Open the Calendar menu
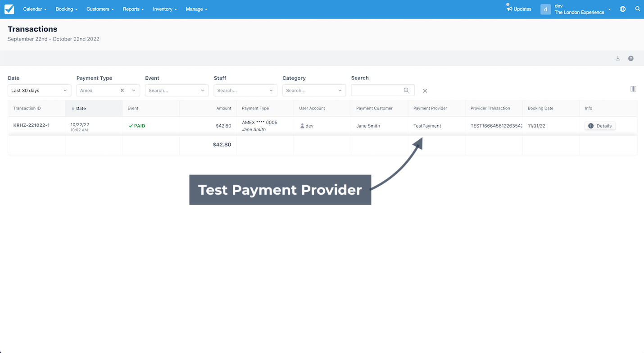This screenshot has height=353, width=644. tap(35, 9)
